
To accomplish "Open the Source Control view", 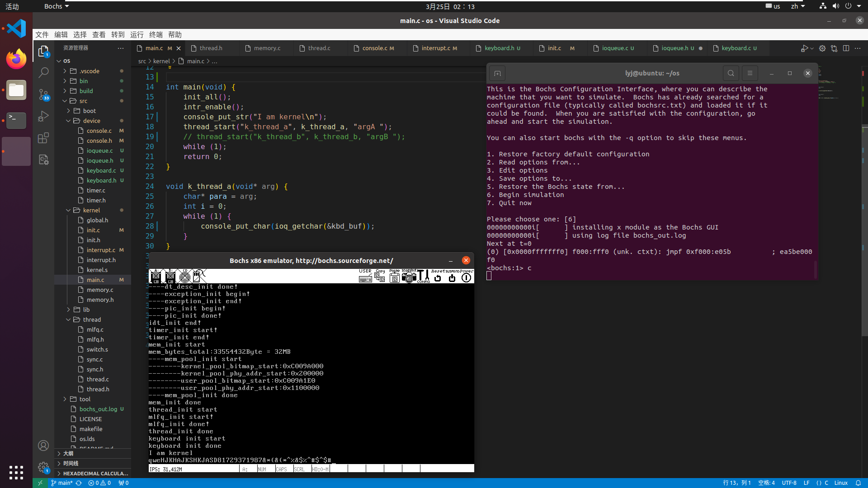I will tap(43, 94).
